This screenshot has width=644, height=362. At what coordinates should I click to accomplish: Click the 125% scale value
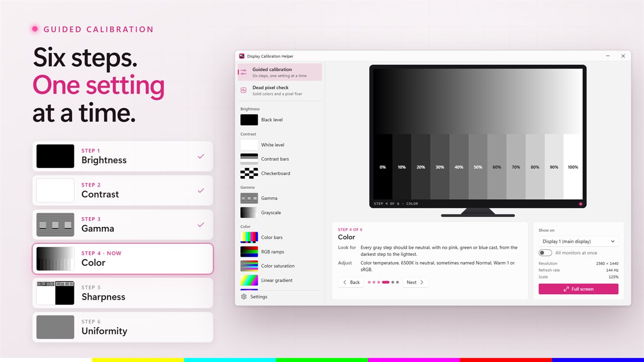[613, 277]
